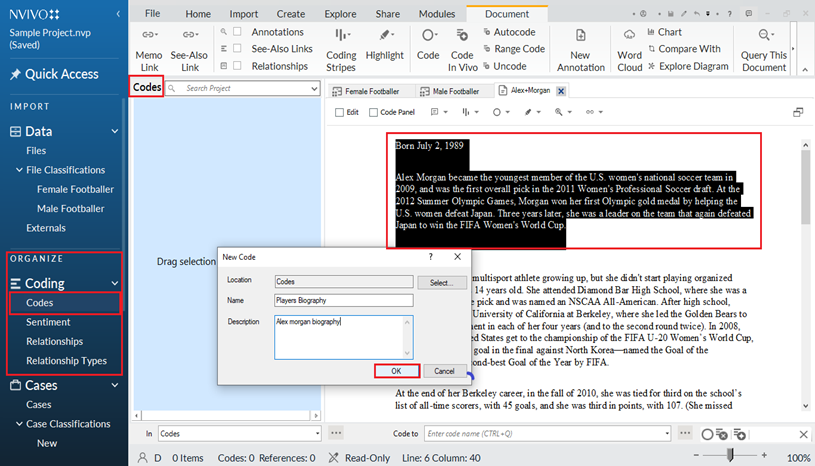Open the Search Project dropdown arrow
This screenshot has height=466, width=815.
pyautogui.click(x=313, y=89)
